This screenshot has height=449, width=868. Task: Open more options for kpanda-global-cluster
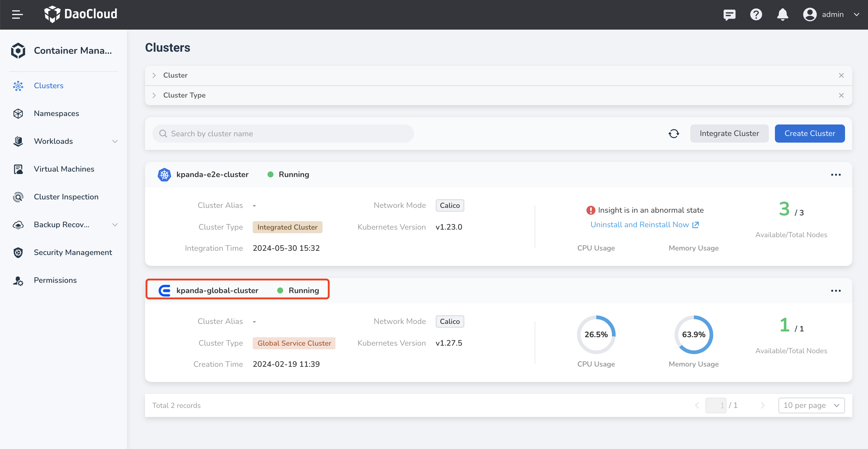click(836, 291)
